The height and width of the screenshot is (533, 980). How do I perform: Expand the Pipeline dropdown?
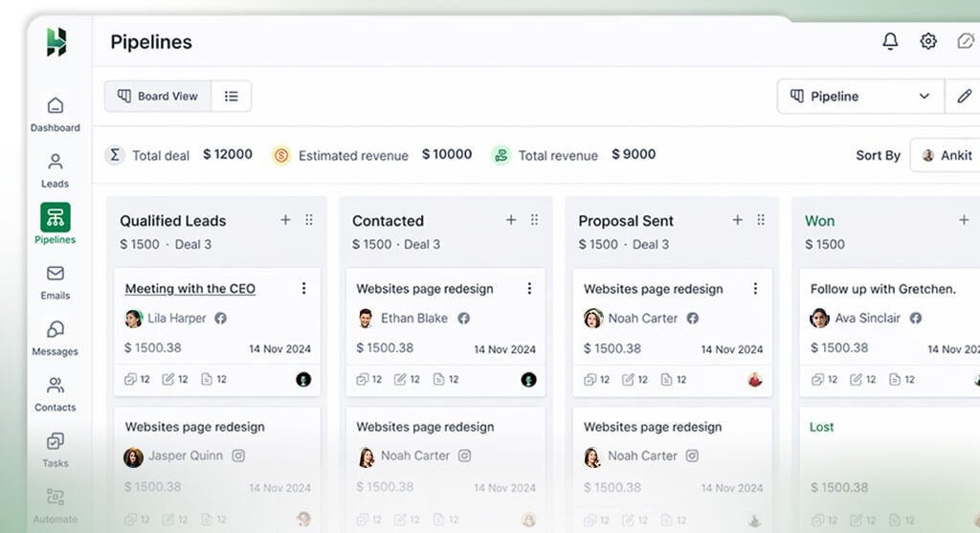tap(860, 97)
